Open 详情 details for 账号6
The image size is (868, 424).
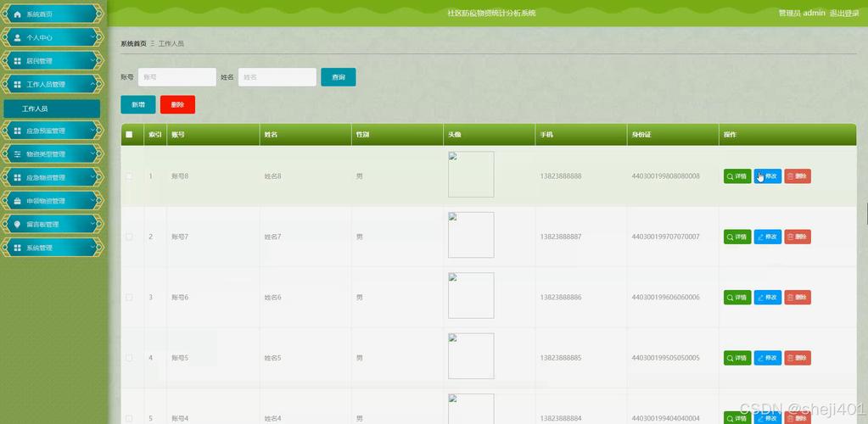point(737,298)
